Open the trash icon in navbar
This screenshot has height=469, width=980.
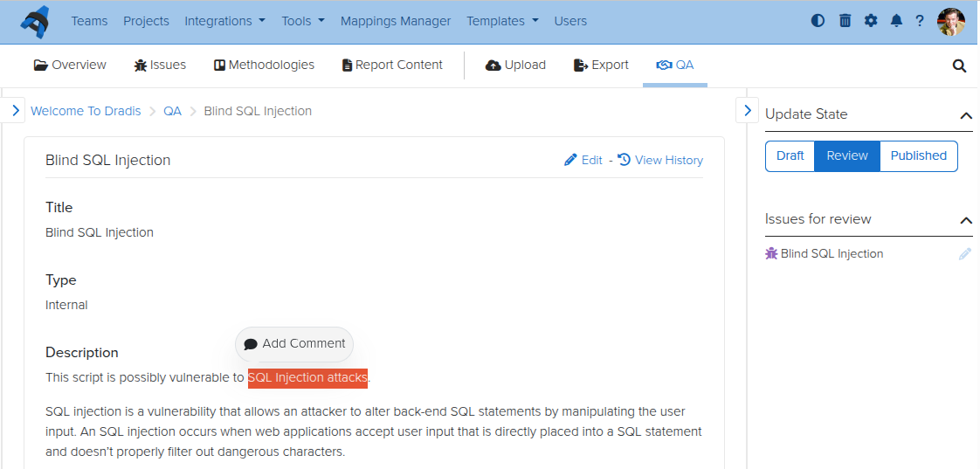pyautogui.click(x=845, y=21)
